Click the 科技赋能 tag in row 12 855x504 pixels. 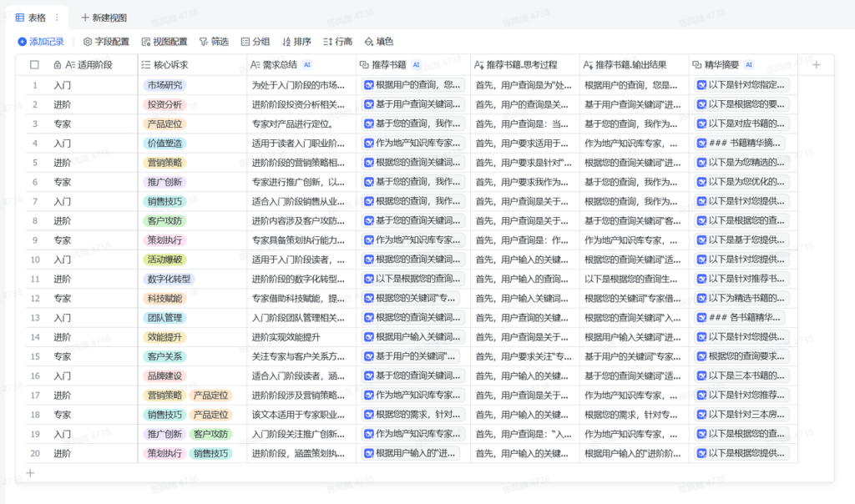click(164, 299)
